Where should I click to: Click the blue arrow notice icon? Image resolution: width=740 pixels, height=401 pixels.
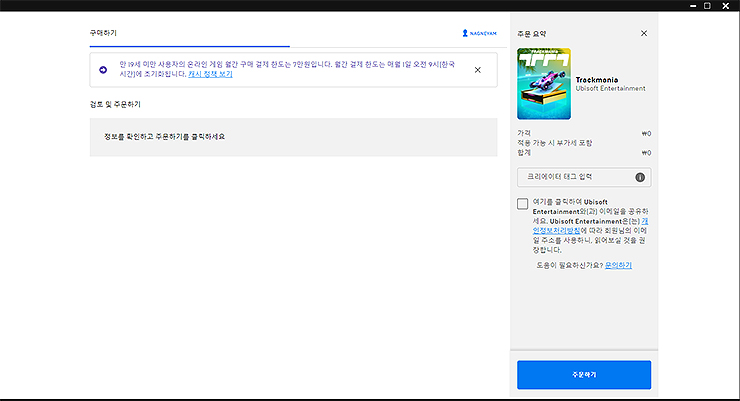103,70
